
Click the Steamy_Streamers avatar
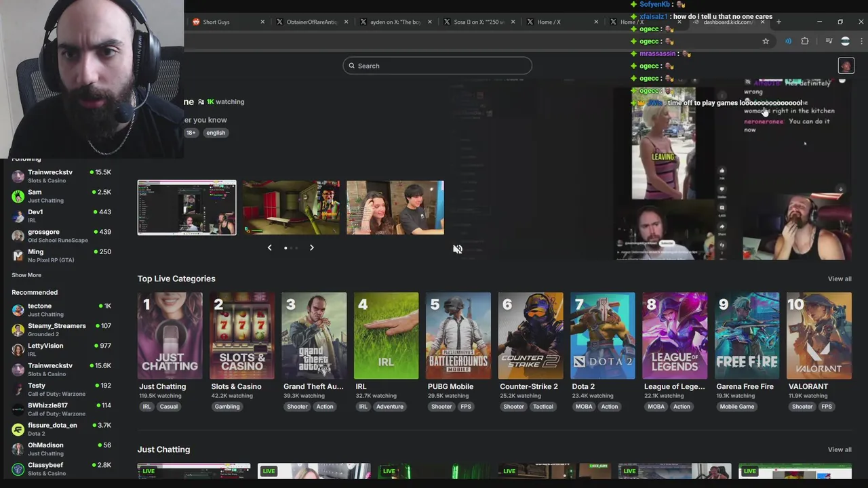(x=18, y=330)
